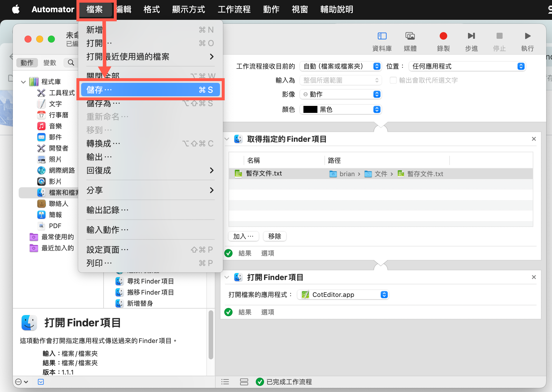552x392 pixels.
Task: Select 尋找Finder項目 action in list
Action: point(145,281)
